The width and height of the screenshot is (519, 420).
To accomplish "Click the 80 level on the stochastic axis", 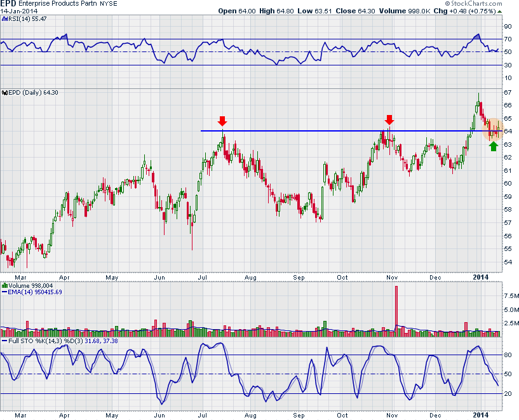I will point(508,355).
